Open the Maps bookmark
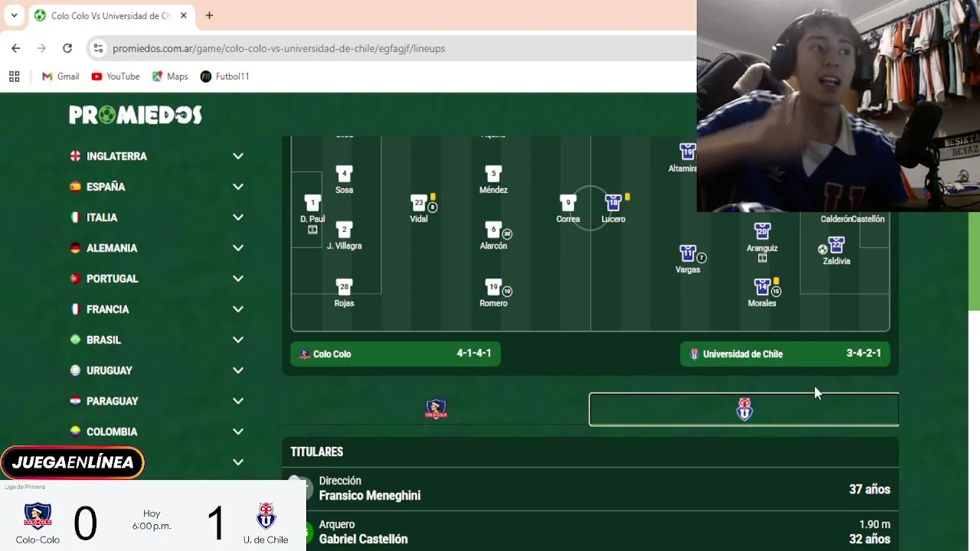 [170, 77]
